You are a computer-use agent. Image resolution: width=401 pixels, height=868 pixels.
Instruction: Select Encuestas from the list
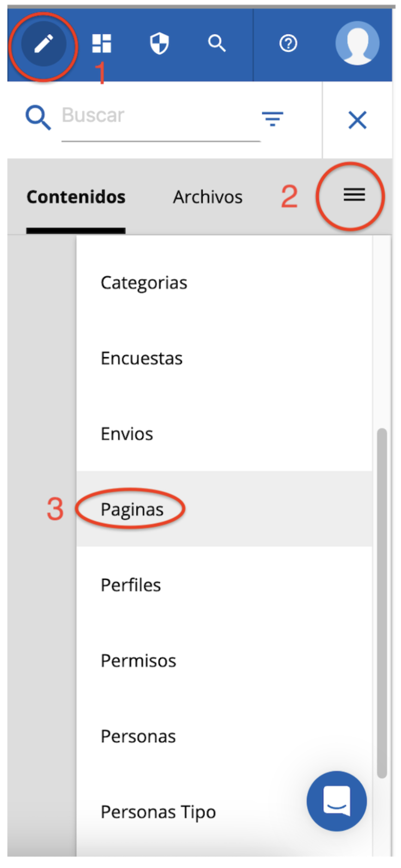(x=142, y=358)
